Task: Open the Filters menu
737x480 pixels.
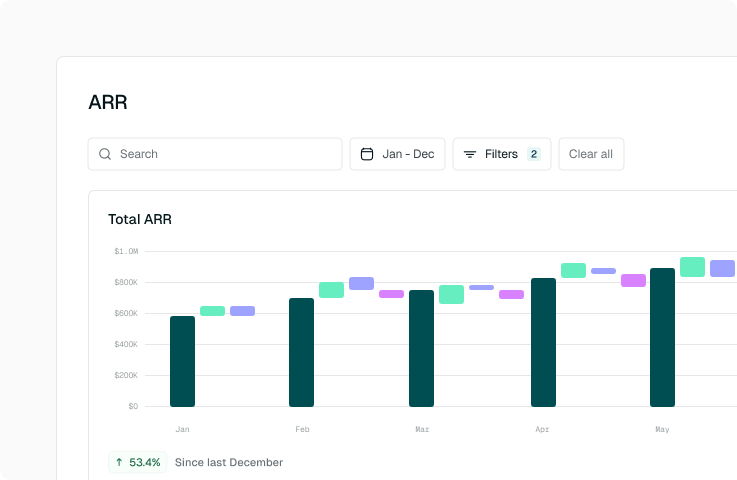Action: coord(501,154)
